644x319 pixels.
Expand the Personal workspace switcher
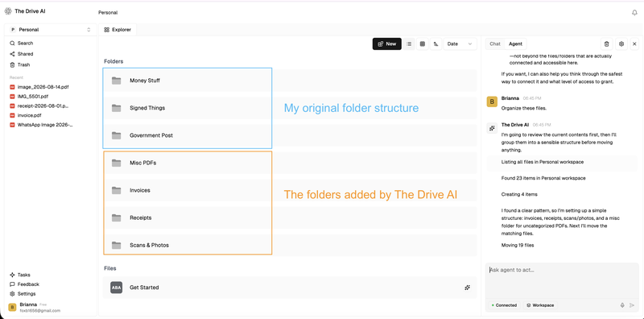[x=51, y=30]
